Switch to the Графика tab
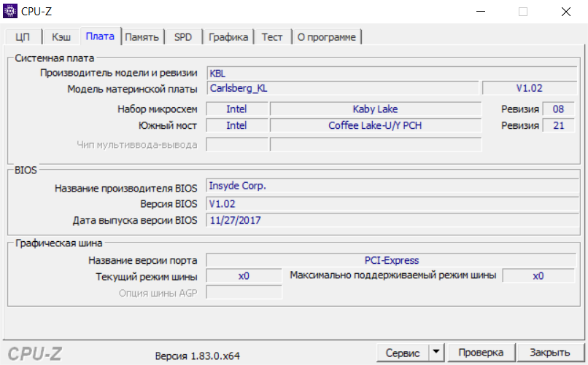This screenshot has height=365, width=588. (x=228, y=37)
